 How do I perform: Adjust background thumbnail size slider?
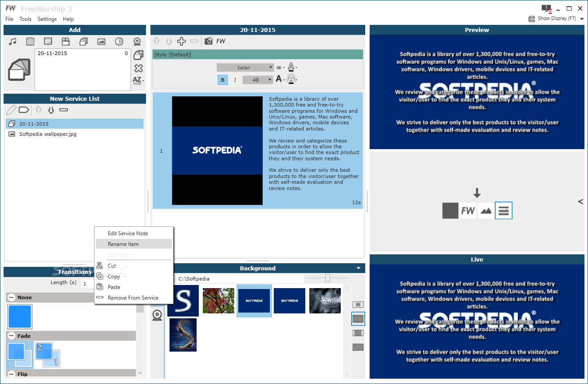tap(328, 278)
